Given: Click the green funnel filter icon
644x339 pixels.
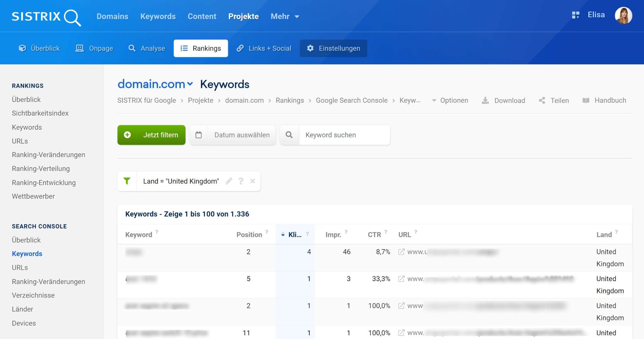Looking at the screenshot, I should click(127, 181).
